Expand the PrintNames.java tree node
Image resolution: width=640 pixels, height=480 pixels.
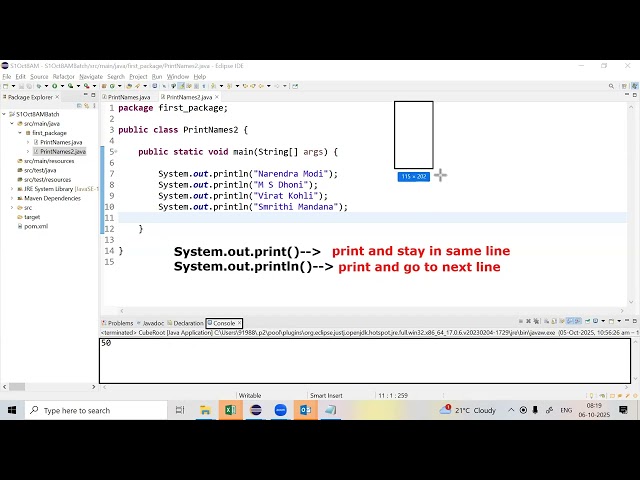[28, 142]
